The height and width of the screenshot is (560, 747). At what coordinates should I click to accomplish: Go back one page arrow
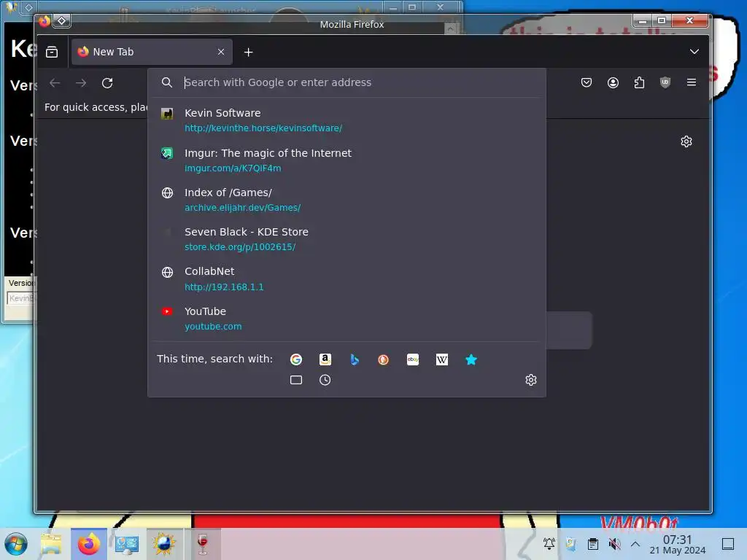point(55,83)
